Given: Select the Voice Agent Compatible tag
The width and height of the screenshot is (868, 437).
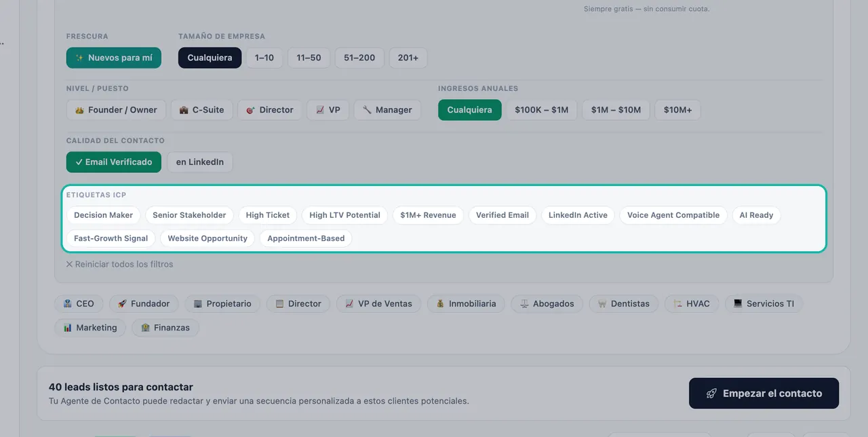Looking at the screenshot, I should [x=673, y=215].
